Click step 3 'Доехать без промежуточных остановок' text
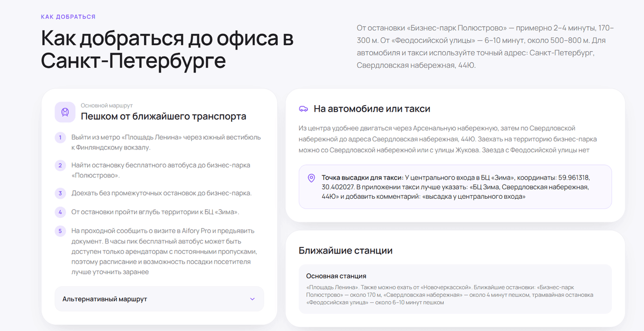This screenshot has height=331, width=644. [162, 193]
